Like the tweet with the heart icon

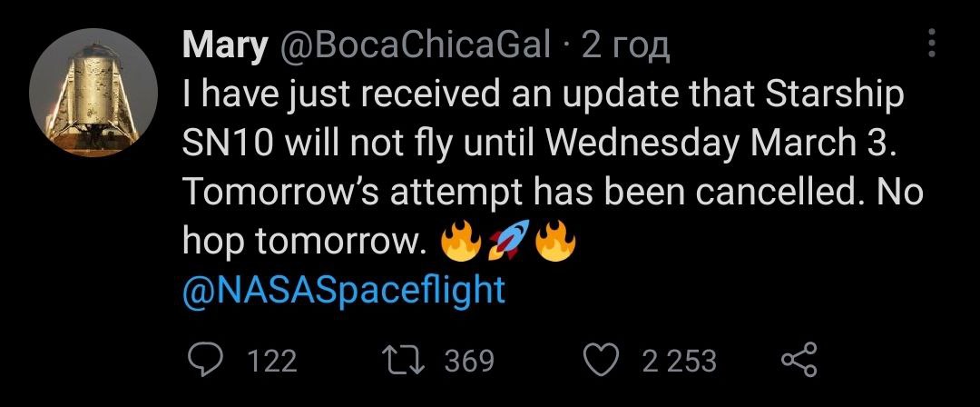602,360
